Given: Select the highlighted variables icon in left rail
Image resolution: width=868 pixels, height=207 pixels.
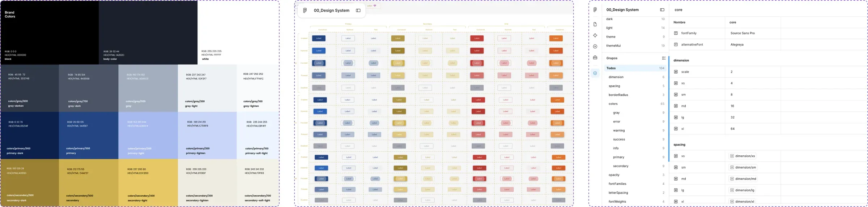Looking at the screenshot, I should (x=595, y=73).
